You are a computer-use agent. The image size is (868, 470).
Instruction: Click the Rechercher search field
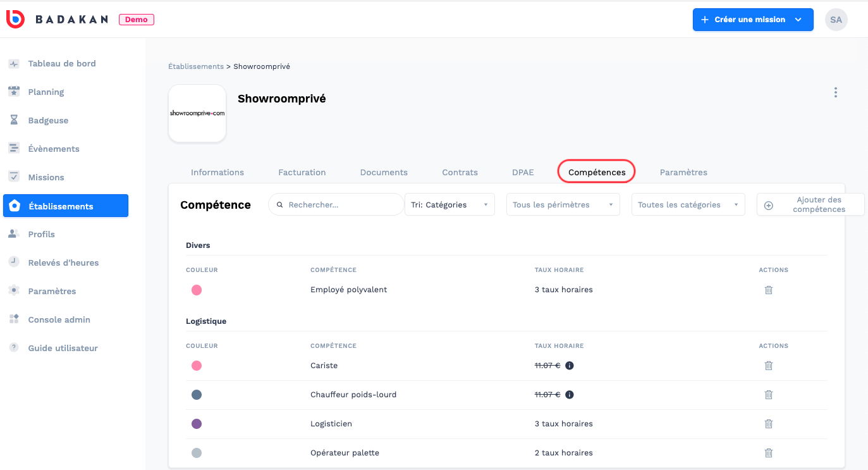[336, 205]
